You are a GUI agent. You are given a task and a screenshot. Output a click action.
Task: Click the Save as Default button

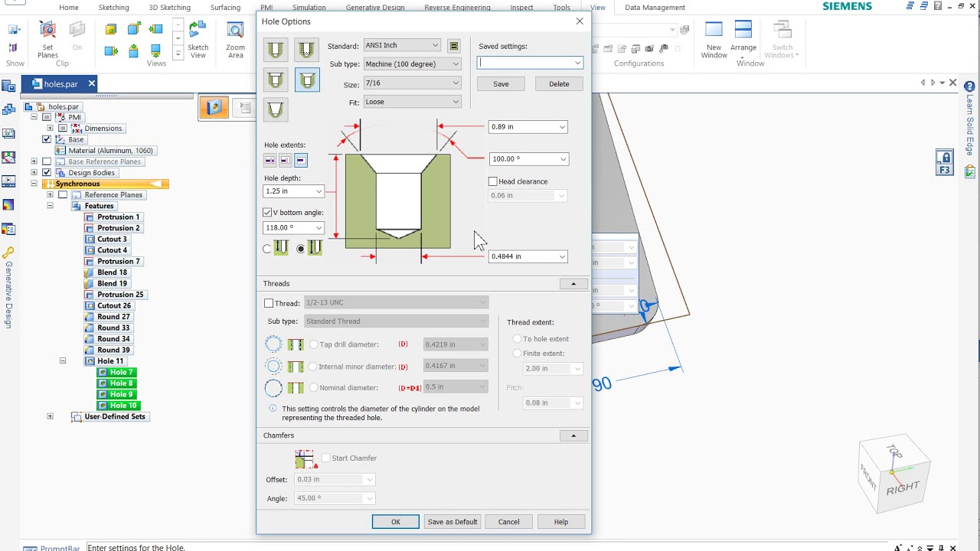(x=452, y=522)
